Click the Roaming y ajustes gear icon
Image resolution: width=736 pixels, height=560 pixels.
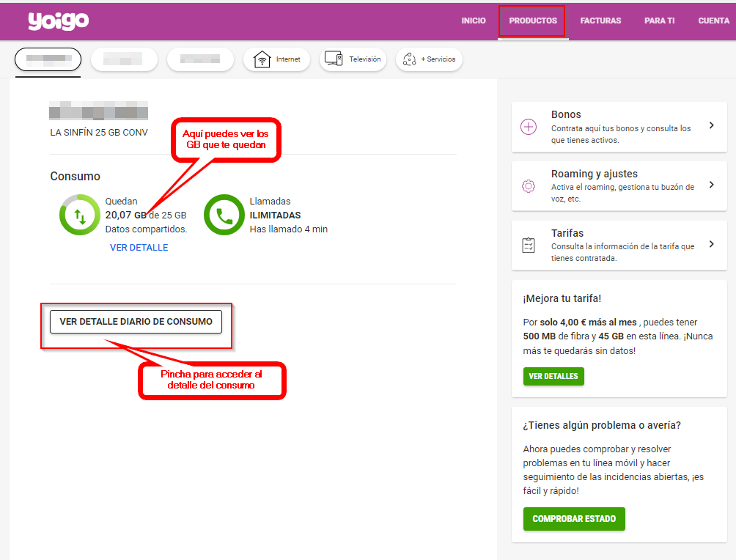point(529,186)
